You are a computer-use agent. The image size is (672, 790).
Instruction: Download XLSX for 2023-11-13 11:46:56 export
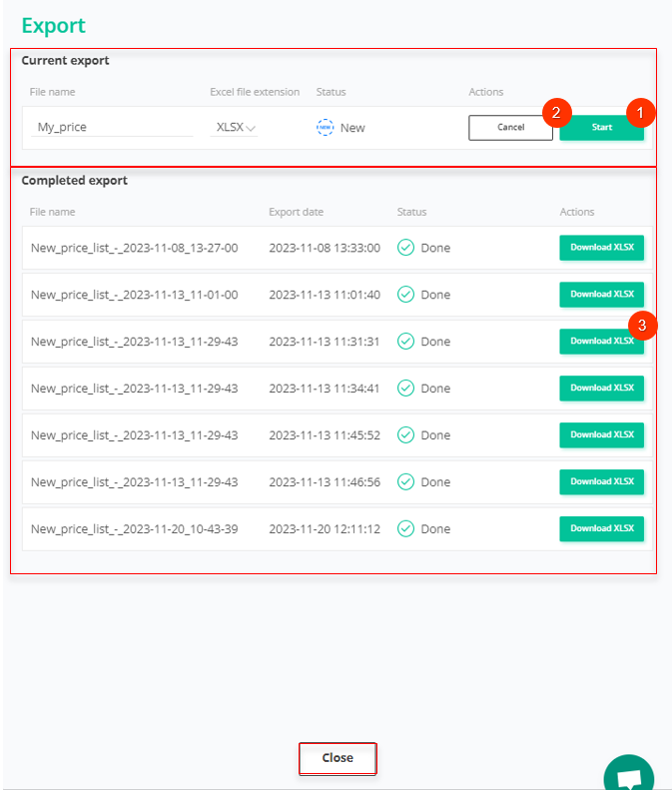[601, 481]
